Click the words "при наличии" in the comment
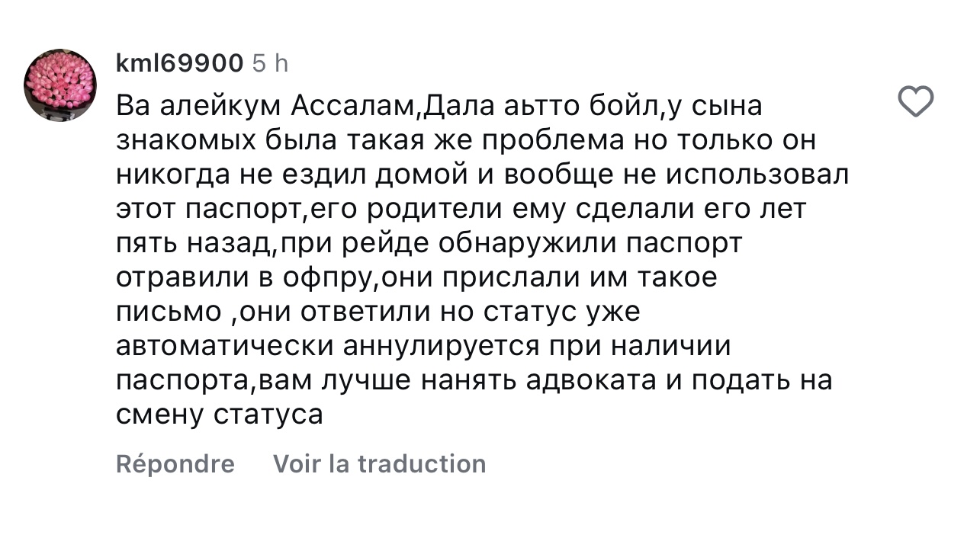This screenshot has height=538, width=980. pyautogui.click(x=640, y=347)
